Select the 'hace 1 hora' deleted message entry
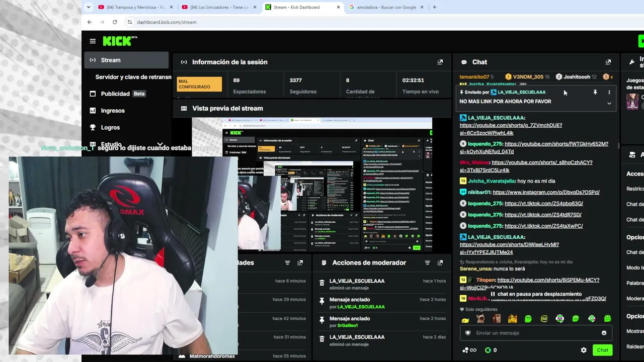Image resolution: width=644 pixels, height=362 pixels. click(382, 284)
